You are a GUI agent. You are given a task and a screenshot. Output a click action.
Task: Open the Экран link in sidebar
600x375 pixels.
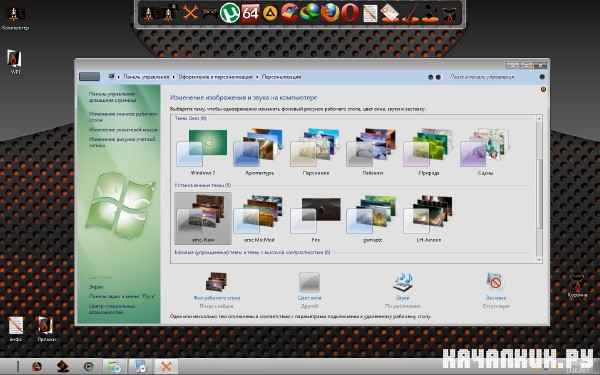click(96, 287)
